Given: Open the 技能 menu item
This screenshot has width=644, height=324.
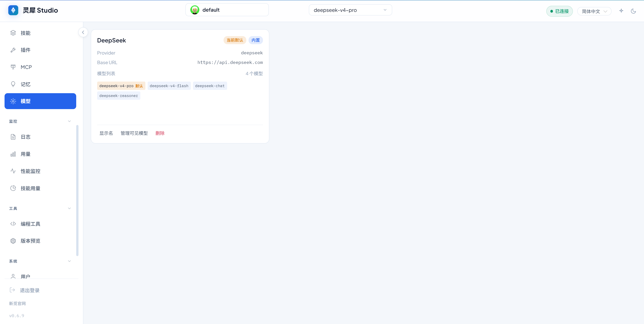Looking at the screenshot, I should pyautogui.click(x=40, y=33).
